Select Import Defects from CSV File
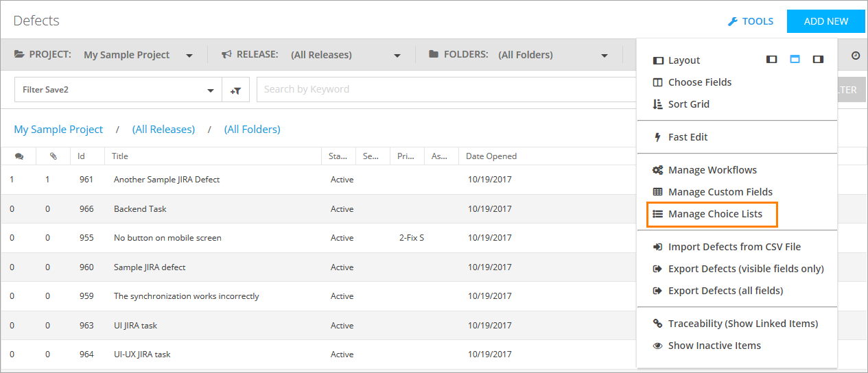The image size is (868, 373). 734,247
